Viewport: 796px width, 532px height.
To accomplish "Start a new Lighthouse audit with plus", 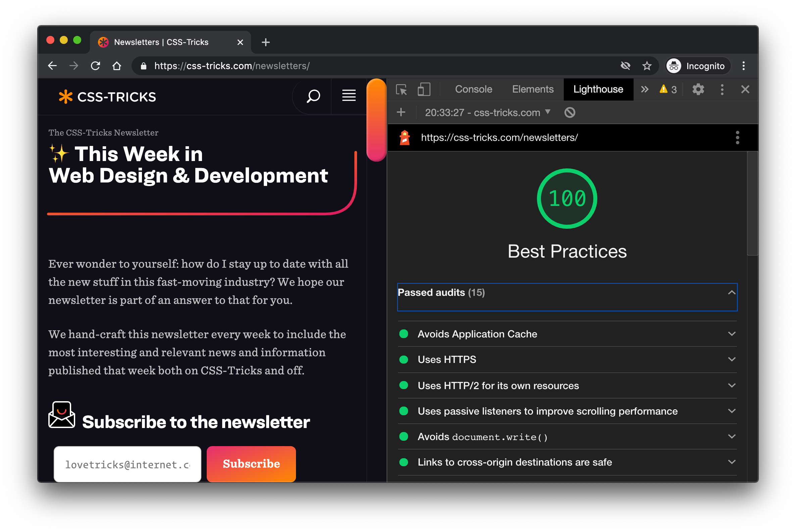I will [x=401, y=112].
